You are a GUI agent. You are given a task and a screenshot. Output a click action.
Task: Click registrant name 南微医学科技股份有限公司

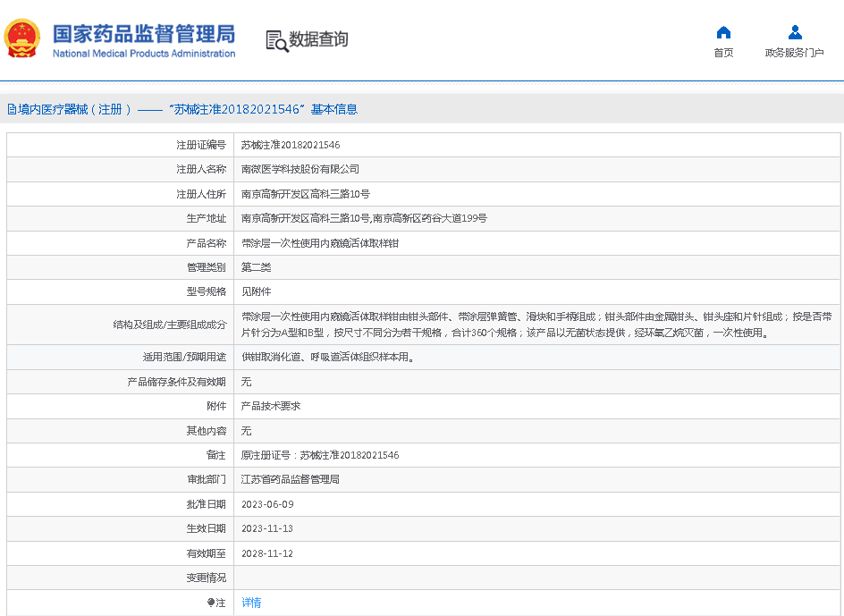point(300,169)
